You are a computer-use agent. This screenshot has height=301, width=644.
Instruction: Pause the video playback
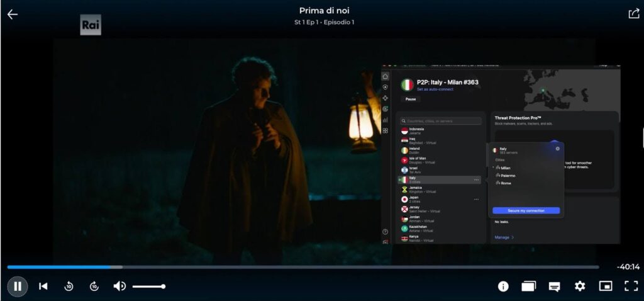17,286
